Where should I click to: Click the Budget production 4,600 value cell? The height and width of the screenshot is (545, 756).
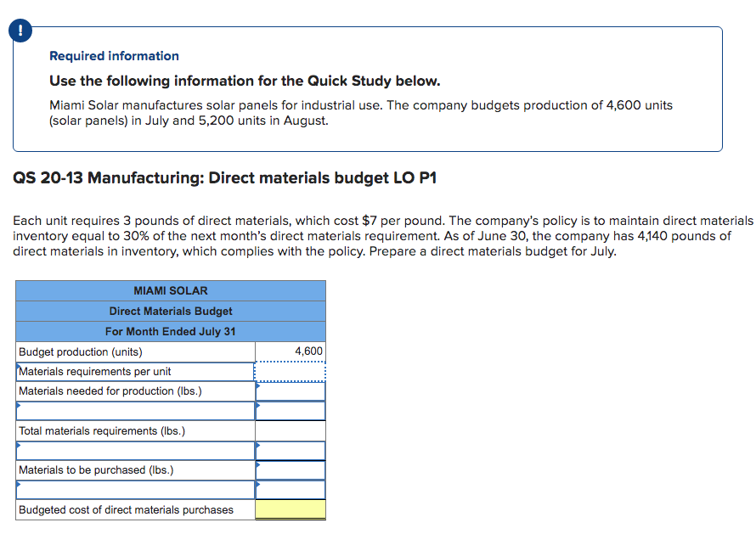pos(291,351)
